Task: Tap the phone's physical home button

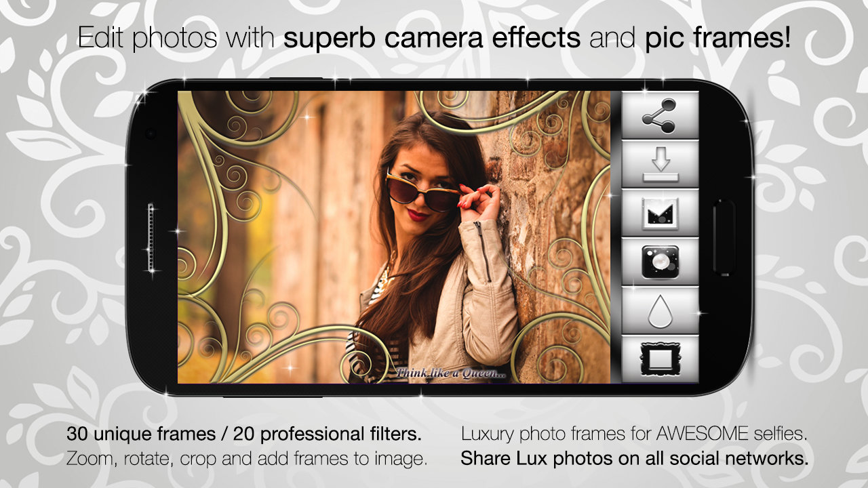Action: (x=724, y=237)
